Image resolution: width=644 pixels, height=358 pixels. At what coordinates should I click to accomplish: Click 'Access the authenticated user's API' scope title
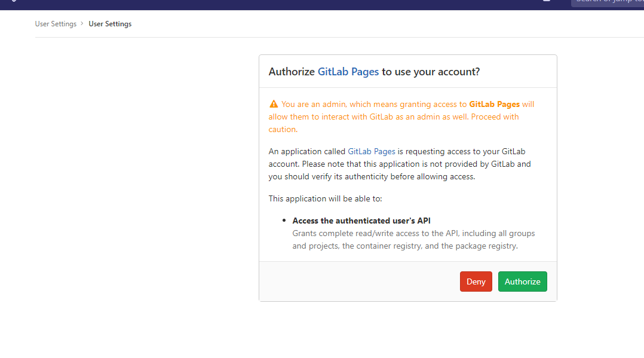tap(361, 221)
